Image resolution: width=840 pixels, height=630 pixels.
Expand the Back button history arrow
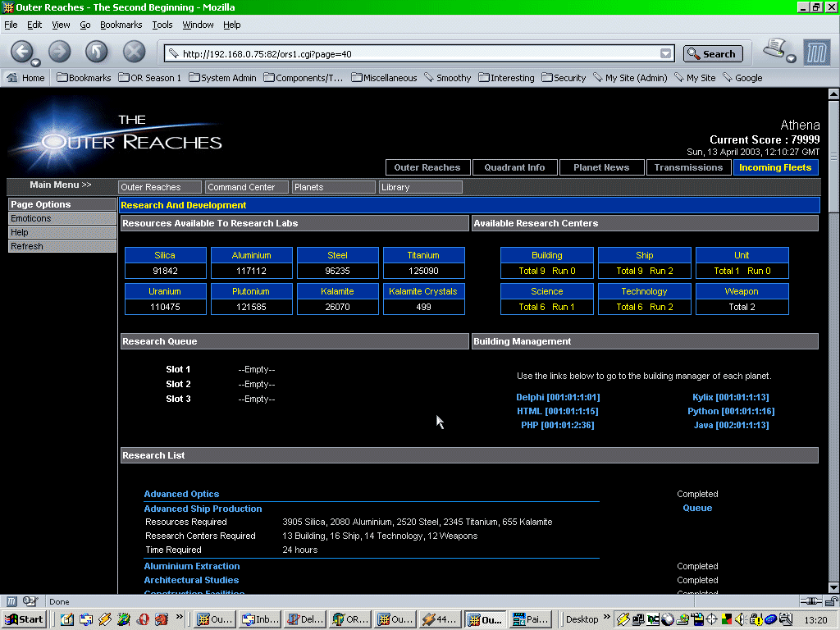coord(36,62)
